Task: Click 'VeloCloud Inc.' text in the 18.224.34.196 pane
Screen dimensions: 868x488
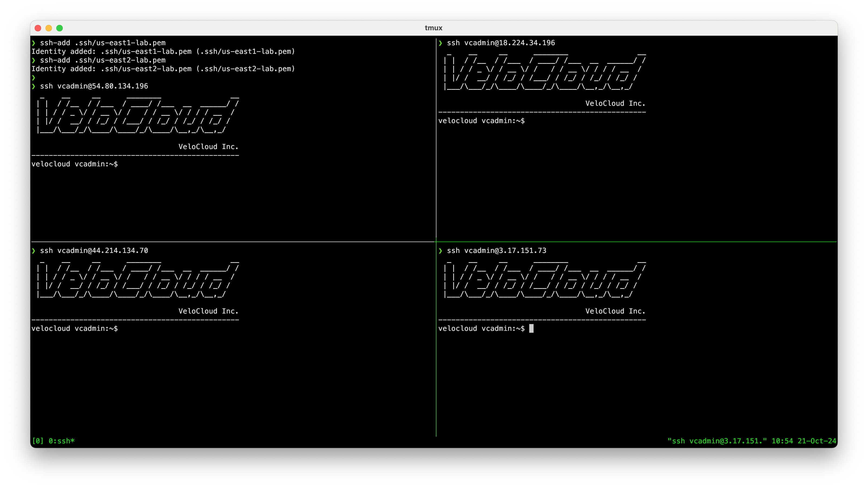Action: point(615,103)
